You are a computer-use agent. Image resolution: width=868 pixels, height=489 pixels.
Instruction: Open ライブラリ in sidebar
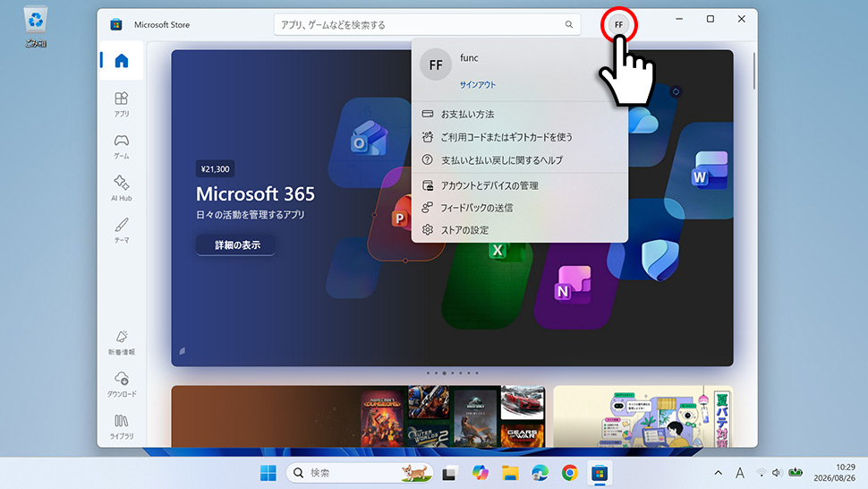(x=121, y=426)
